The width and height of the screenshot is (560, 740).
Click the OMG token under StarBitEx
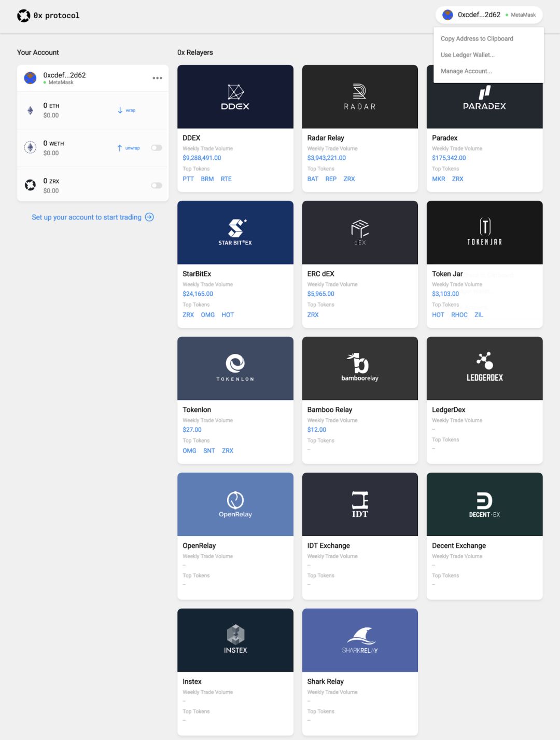[208, 314]
